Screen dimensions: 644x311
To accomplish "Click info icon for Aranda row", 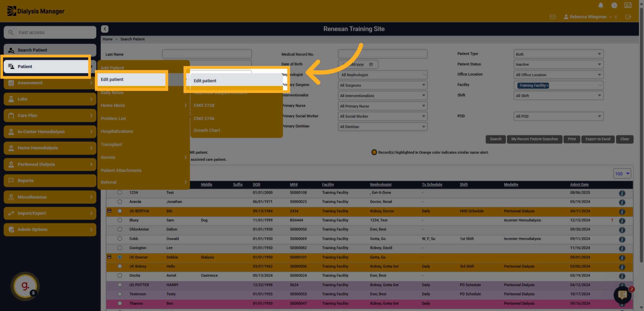I will coord(622,202).
